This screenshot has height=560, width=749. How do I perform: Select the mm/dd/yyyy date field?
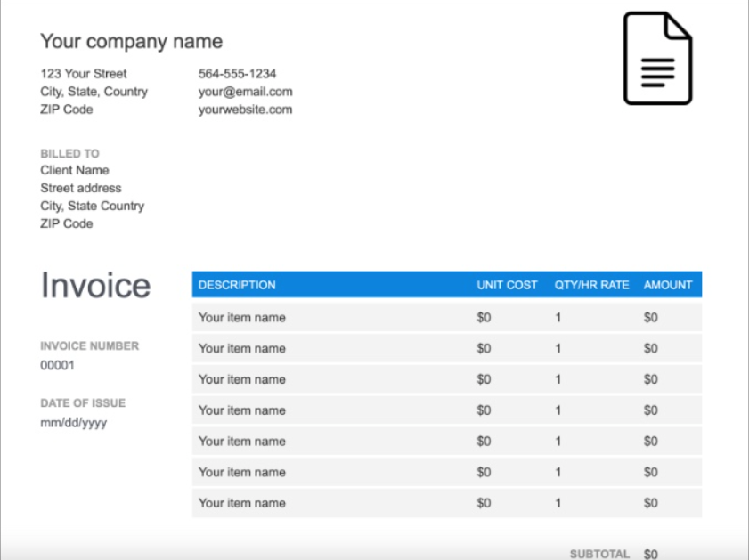73,423
